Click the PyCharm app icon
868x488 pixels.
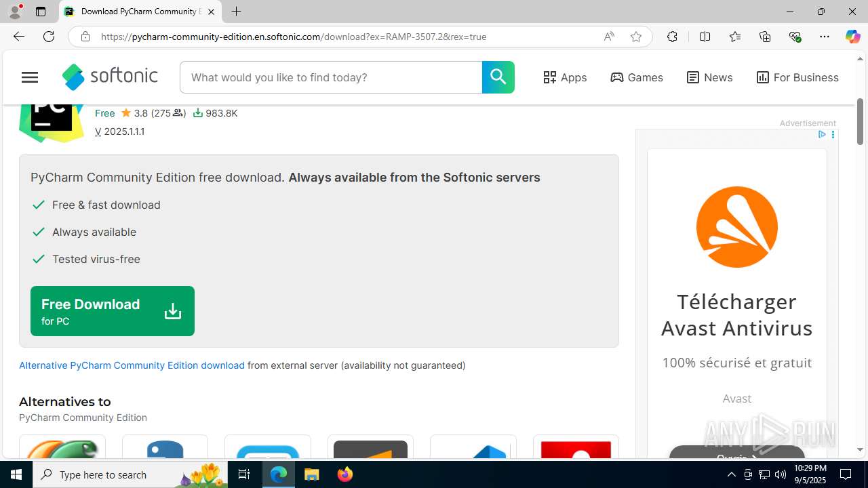click(x=52, y=122)
